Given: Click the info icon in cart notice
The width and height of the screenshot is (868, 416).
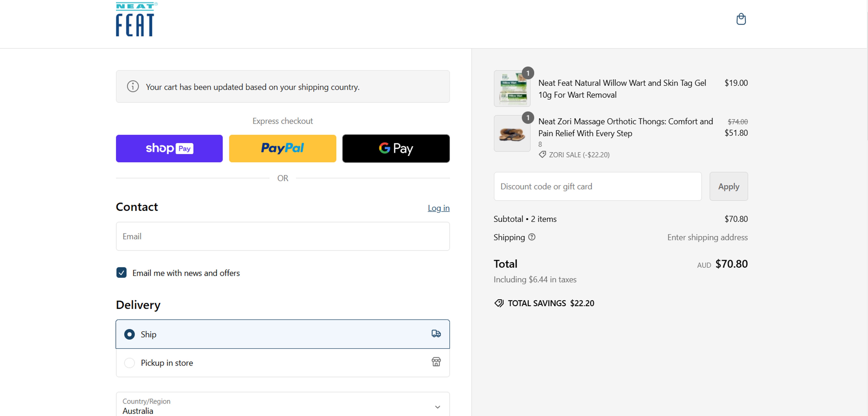Looking at the screenshot, I should [x=133, y=87].
